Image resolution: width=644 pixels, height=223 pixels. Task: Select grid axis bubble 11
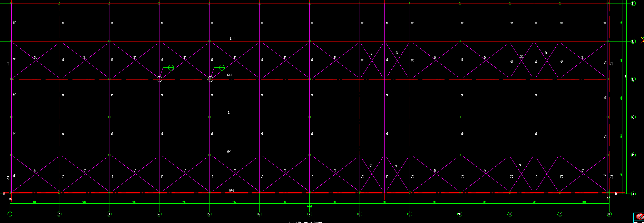[x=510, y=214]
